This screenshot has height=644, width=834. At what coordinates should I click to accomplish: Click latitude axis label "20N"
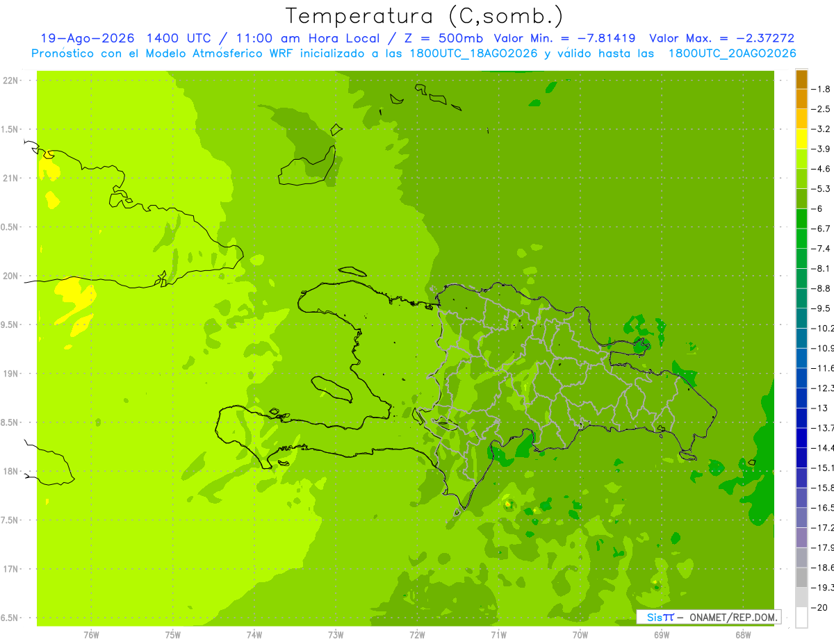[x=11, y=276]
